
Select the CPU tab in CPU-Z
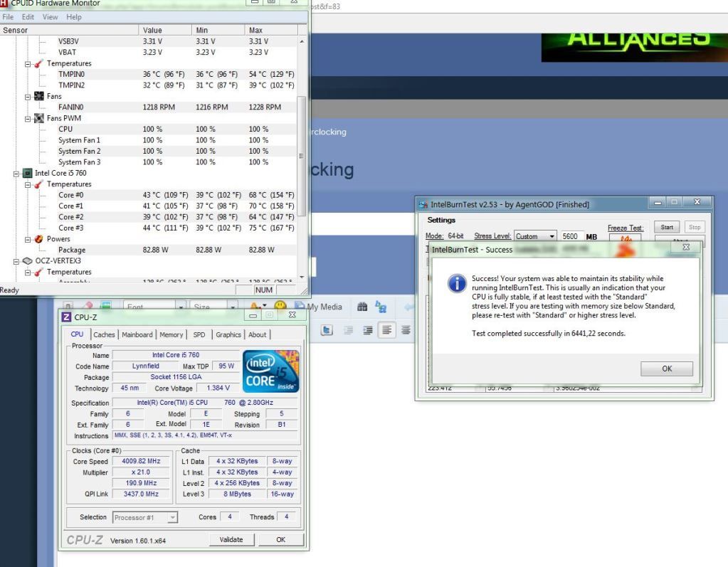pyautogui.click(x=77, y=334)
